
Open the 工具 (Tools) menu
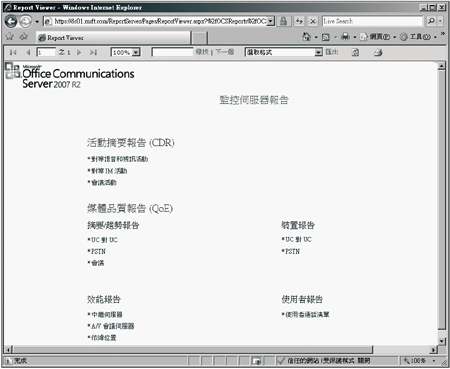click(x=418, y=37)
